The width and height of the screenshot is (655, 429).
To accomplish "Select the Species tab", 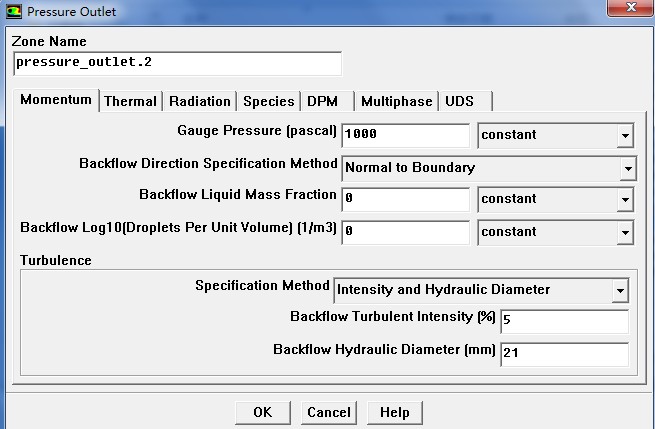I will point(268,101).
